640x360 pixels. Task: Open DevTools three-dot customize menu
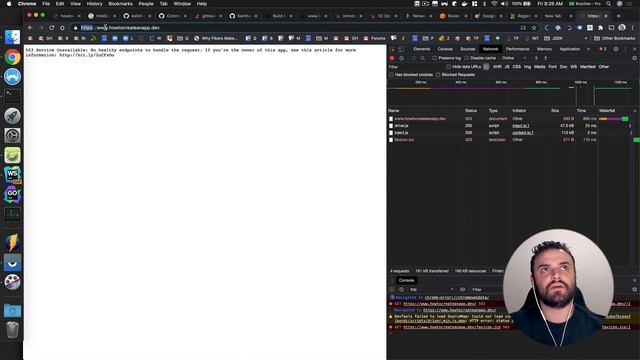click(x=625, y=49)
